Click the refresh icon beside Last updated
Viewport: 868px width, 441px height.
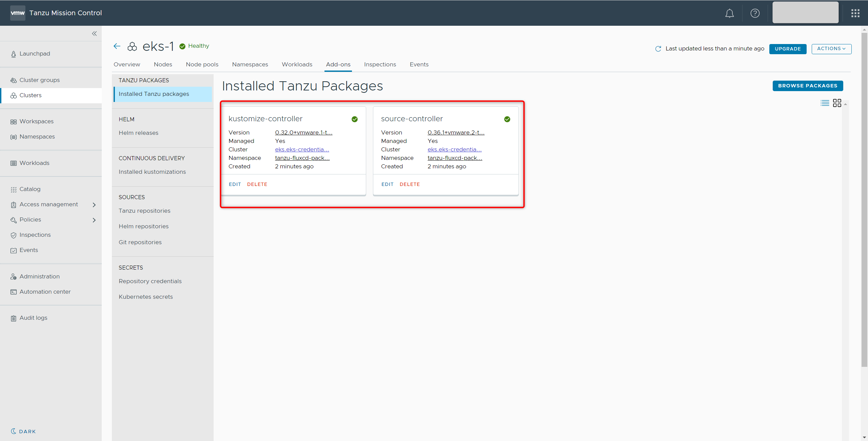tap(658, 49)
